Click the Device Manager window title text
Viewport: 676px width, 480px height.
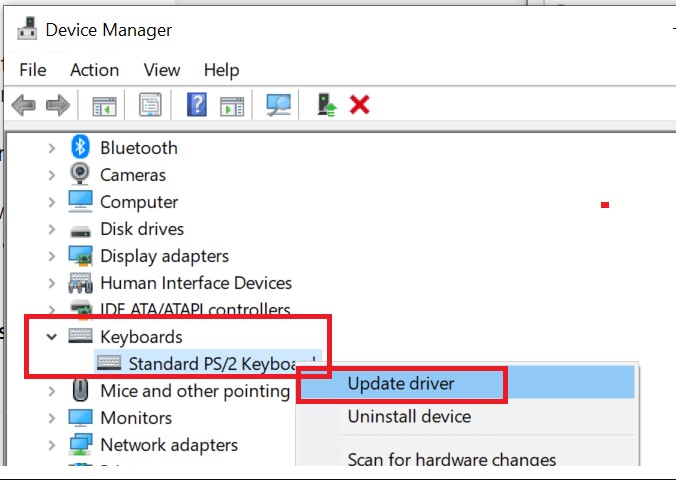click(109, 30)
